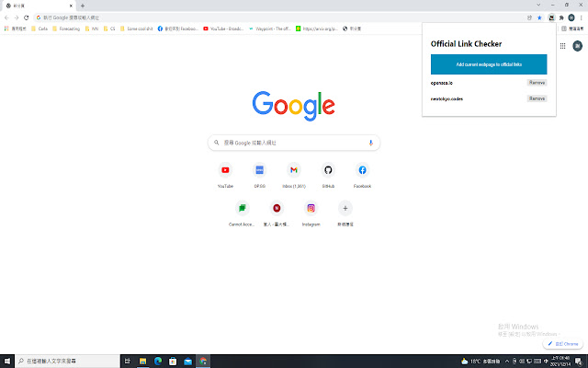Open the DPSS shortcut tile
The image size is (588, 368).
259,175
